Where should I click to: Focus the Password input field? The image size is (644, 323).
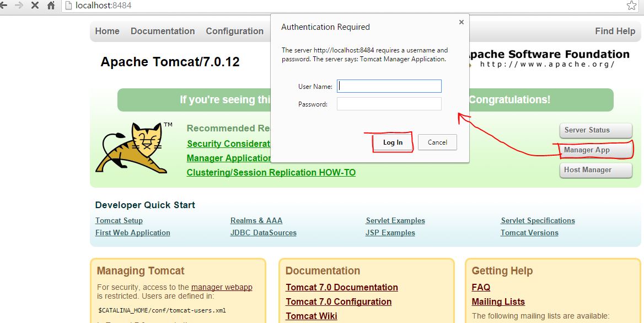click(389, 104)
